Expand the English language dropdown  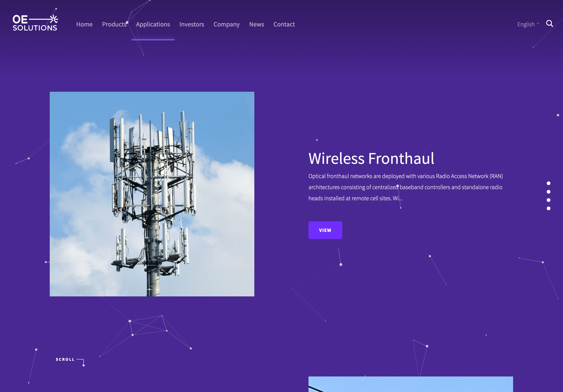point(528,24)
